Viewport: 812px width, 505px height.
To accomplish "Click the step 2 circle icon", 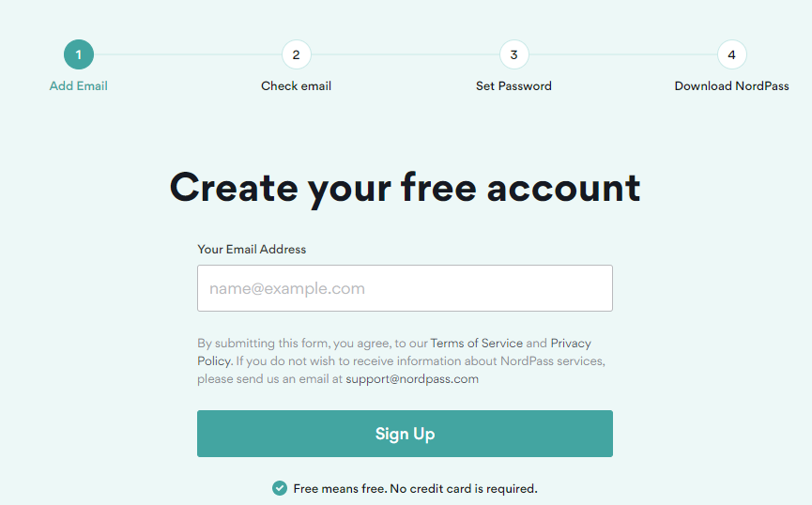I will point(297,54).
